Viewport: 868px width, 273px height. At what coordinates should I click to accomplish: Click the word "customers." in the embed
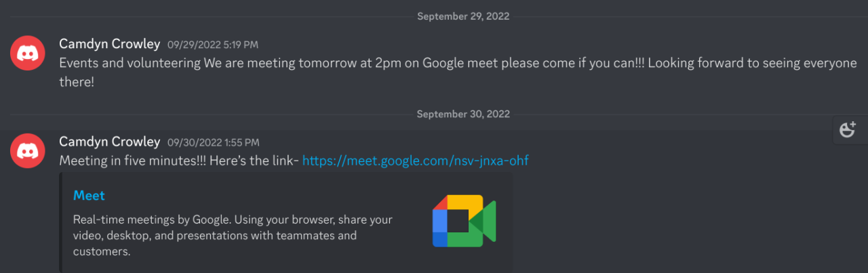point(102,251)
